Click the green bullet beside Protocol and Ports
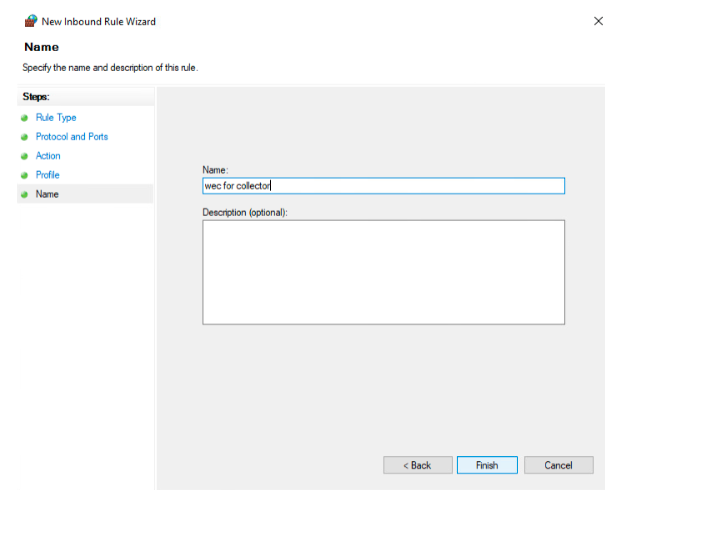Screen dimensions: 708x543 pyautogui.click(x=24, y=137)
